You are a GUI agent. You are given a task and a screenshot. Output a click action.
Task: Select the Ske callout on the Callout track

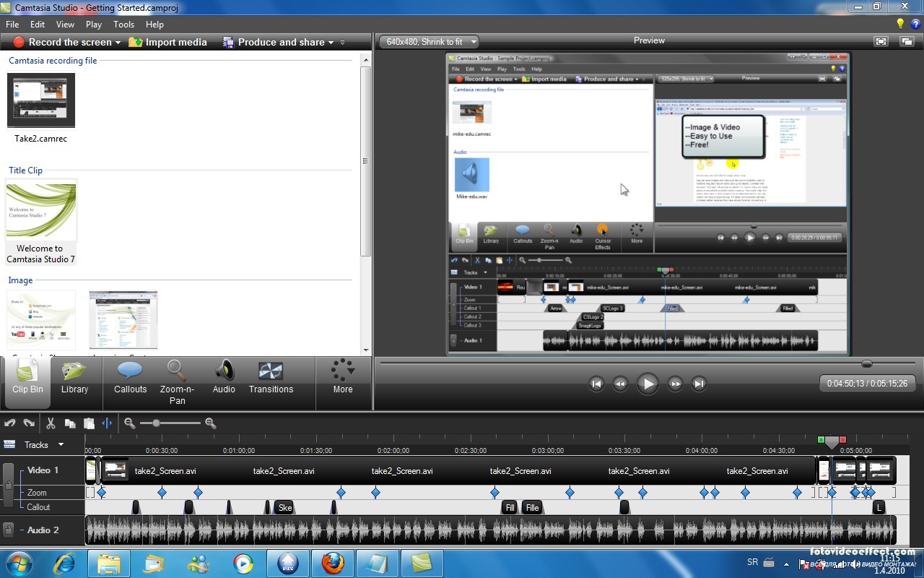click(284, 507)
